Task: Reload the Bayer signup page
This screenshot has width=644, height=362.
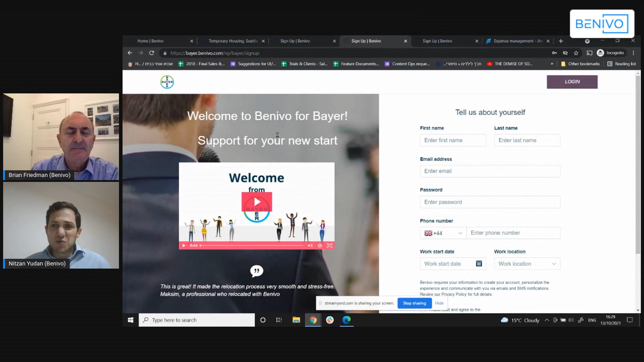Action: [152, 53]
